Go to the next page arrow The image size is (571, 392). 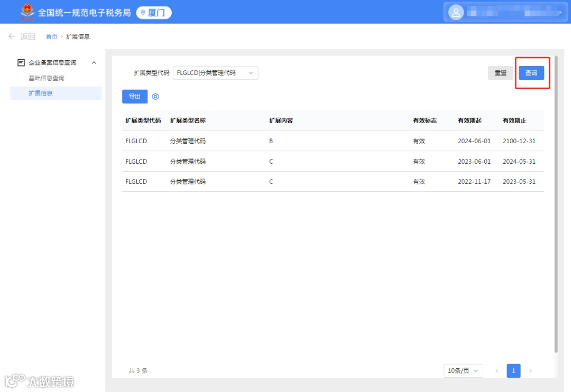531,370
